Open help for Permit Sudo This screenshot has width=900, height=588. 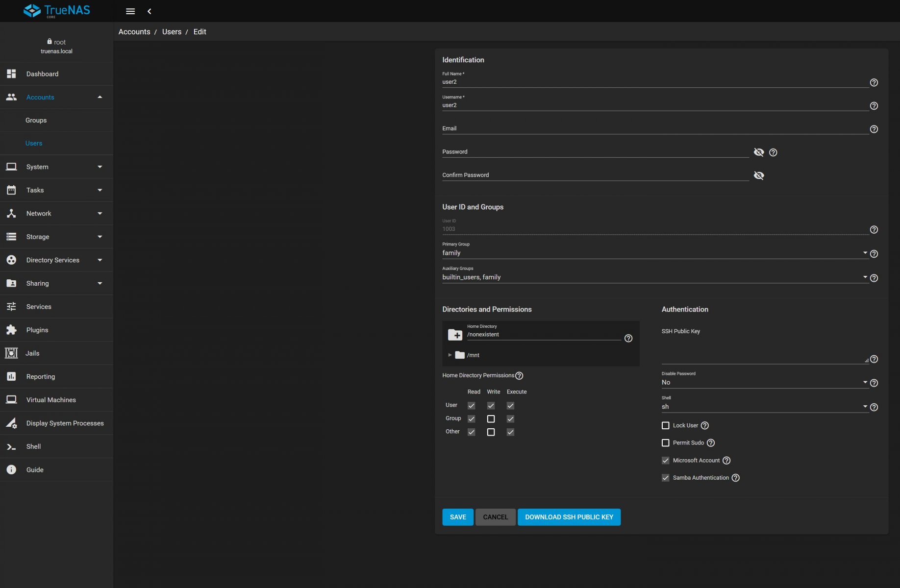pyautogui.click(x=711, y=443)
